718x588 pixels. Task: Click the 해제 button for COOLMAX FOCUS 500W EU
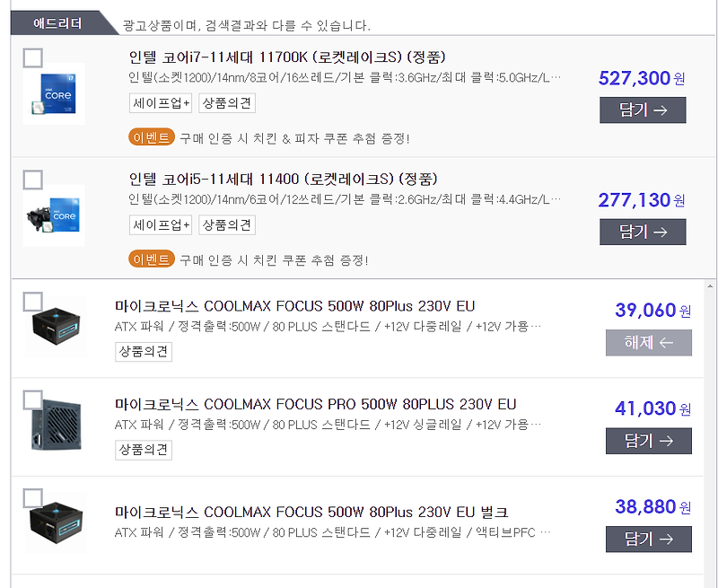(x=648, y=343)
